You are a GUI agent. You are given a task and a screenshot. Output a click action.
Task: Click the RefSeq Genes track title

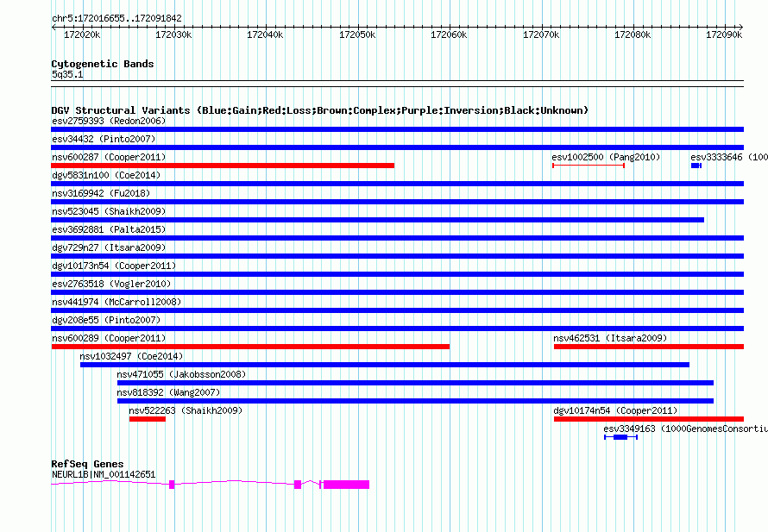point(88,464)
